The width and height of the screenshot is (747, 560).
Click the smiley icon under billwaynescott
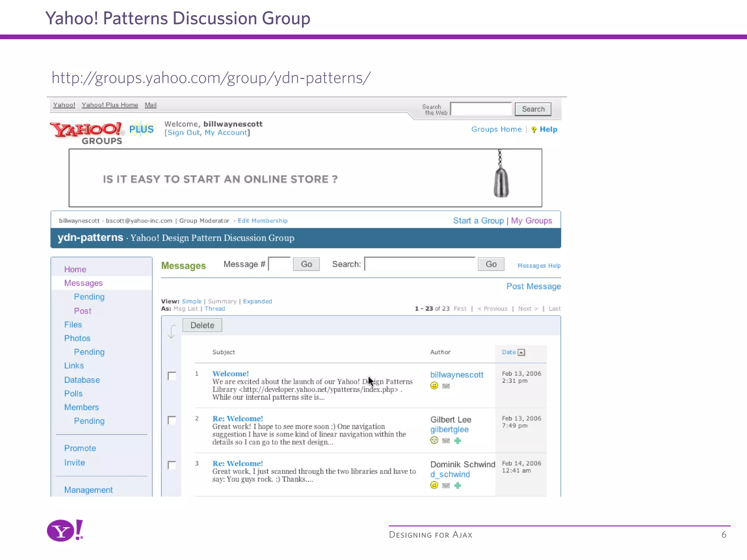(434, 385)
